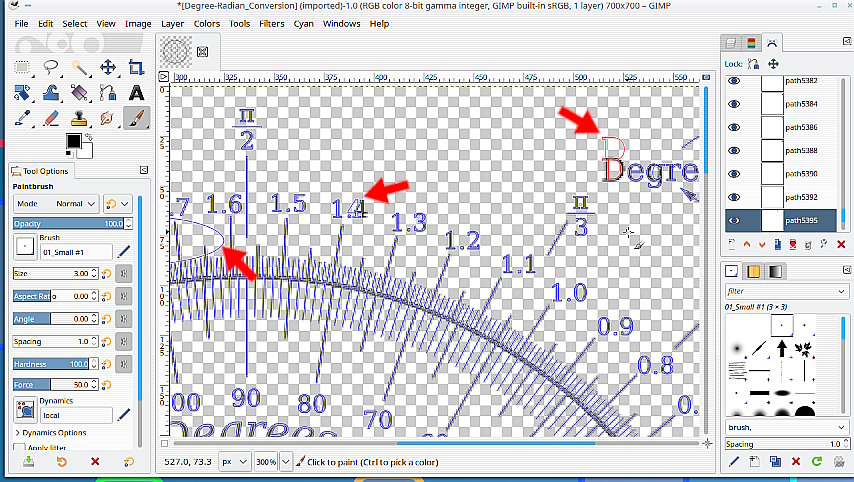
Task: Activate the Move tool
Action: click(107, 68)
